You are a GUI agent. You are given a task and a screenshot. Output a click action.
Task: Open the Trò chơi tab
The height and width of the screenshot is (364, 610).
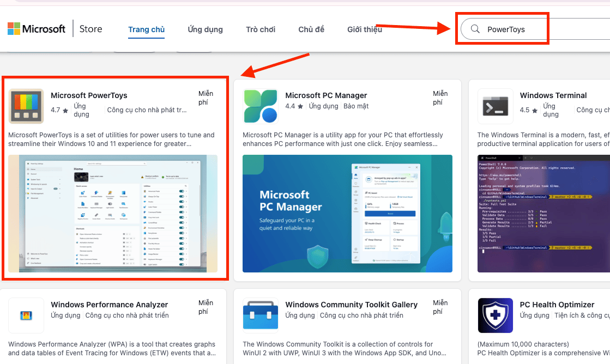click(x=260, y=29)
